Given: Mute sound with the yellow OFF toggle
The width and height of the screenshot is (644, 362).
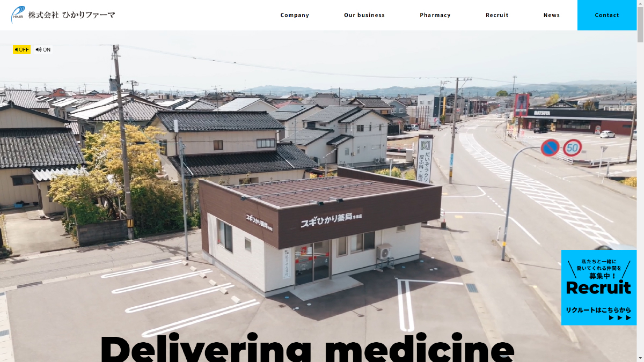Looking at the screenshot, I should pyautogui.click(x=22, y=50).
